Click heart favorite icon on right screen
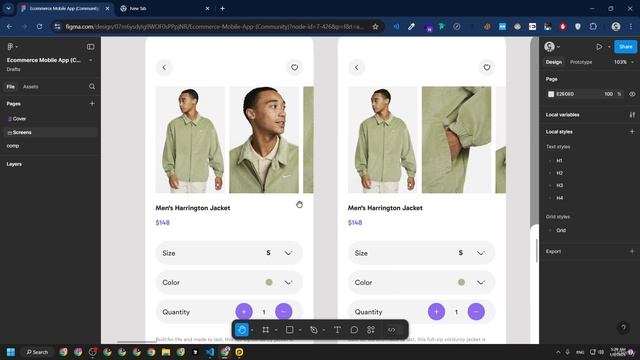The width and height of the screenshot is (640, 360). coord(487,67)
